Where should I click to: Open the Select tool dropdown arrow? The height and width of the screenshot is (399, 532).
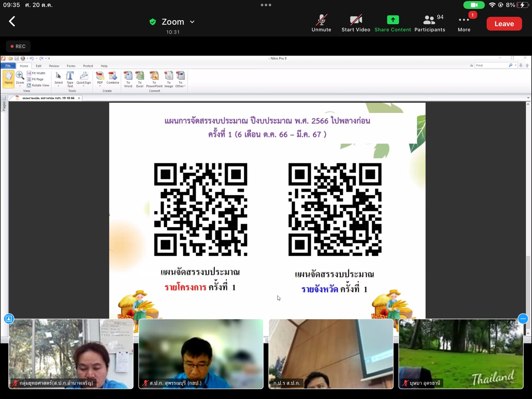tap(58, 86)
